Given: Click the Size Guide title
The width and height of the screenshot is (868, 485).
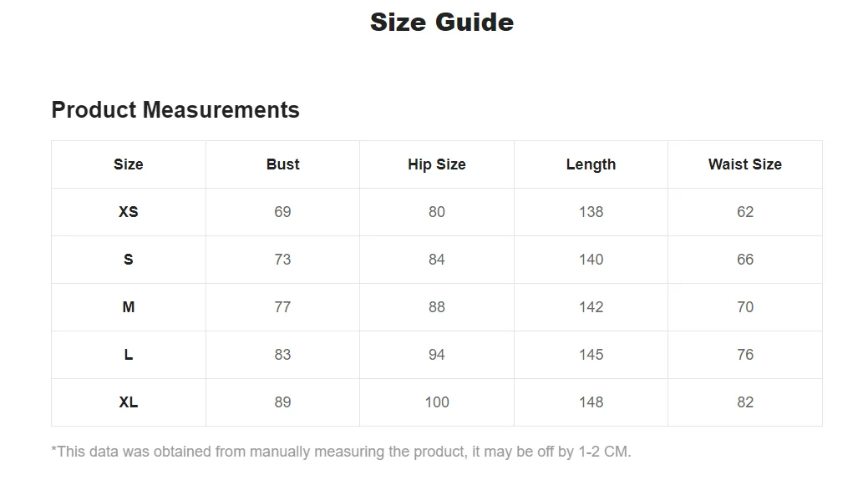Looking at the screenshot, I should tap(441, 23).
